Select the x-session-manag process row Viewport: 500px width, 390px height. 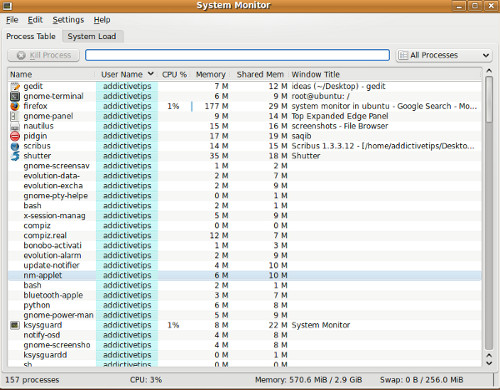(245, 216)
